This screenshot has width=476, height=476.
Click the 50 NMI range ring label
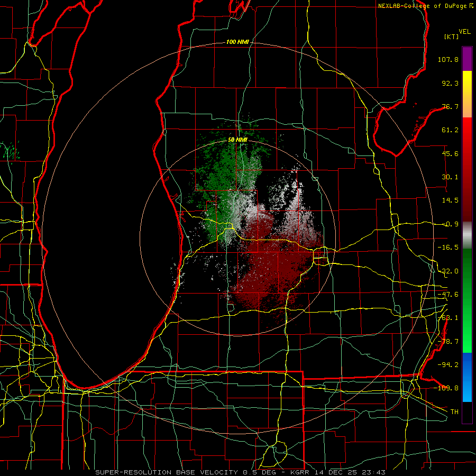coord(237,140)
